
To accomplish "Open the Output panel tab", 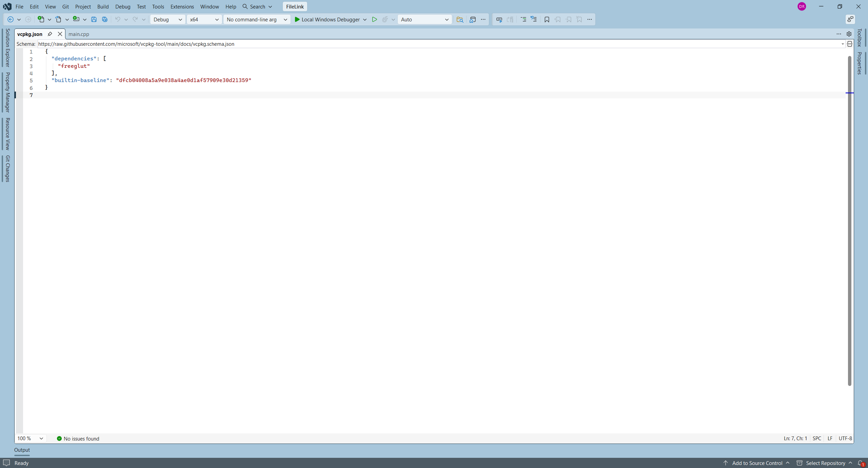I will [x=22, y=450].
